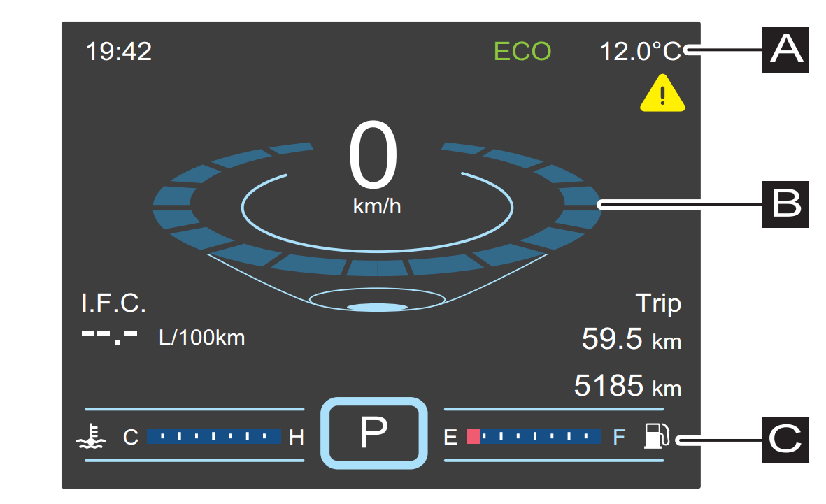Click the engine coolant temperature icon
This screenshot has height=504, width=826.
click(91, 438)
